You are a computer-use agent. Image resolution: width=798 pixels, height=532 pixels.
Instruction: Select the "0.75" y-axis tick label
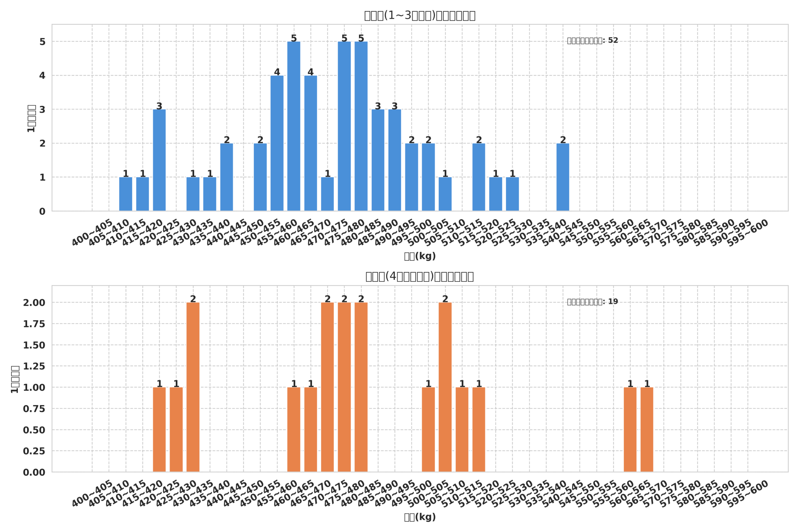34,409
